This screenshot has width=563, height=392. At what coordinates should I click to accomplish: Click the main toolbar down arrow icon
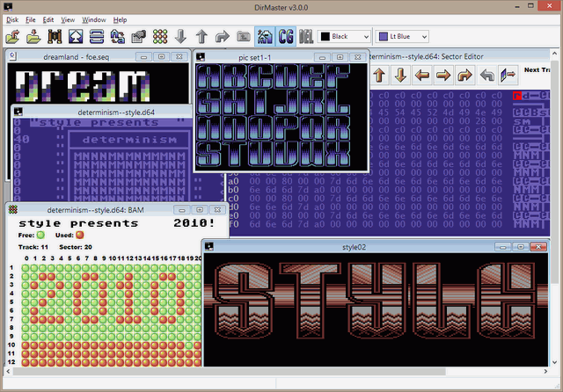(x=180, y=37)
